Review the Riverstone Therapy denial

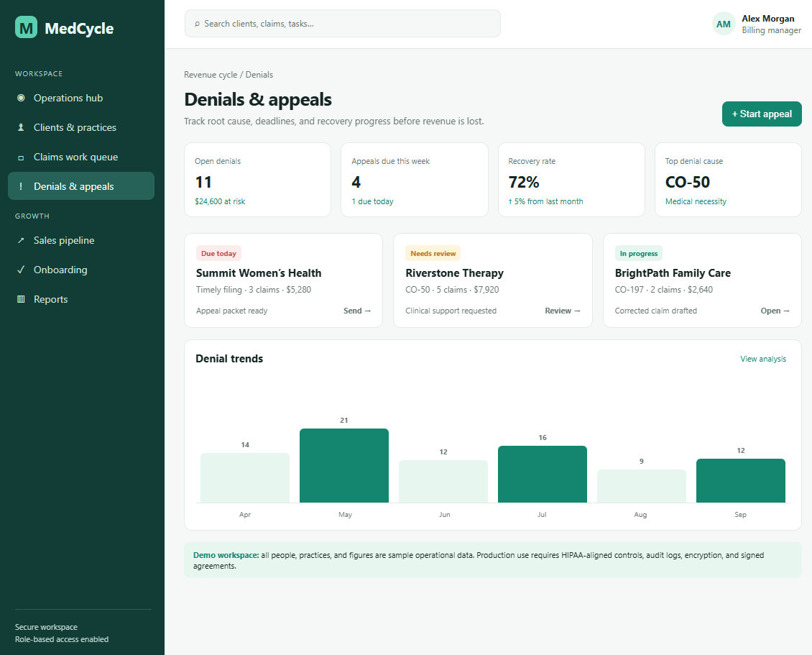coord(563,311)
